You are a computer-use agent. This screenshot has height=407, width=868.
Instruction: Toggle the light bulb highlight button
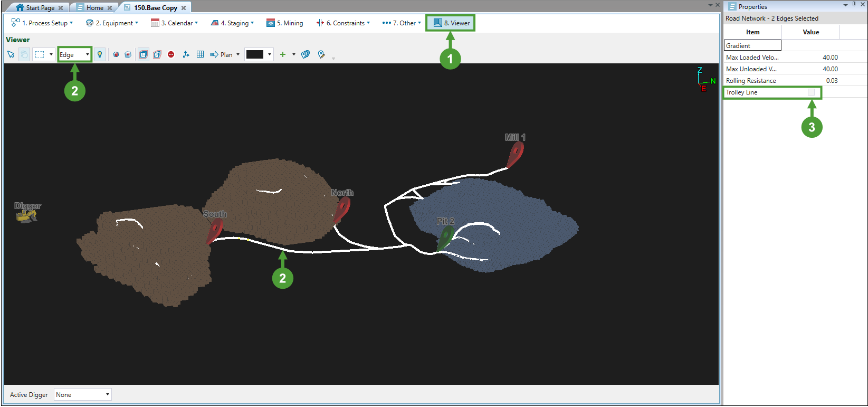click(100, 54)
